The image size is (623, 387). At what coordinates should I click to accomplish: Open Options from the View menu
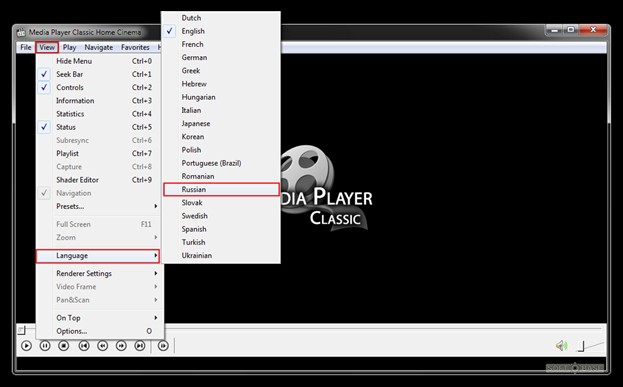pos(98,331)
